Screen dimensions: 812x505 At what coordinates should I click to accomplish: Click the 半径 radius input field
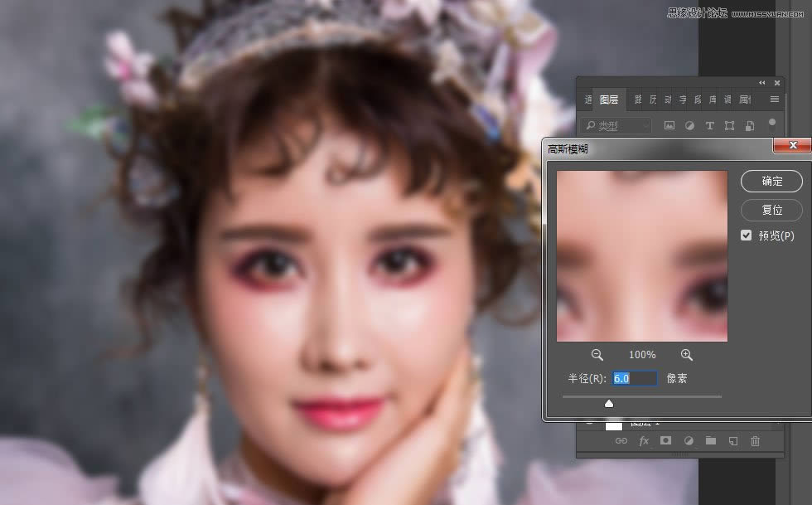[635, 378]
